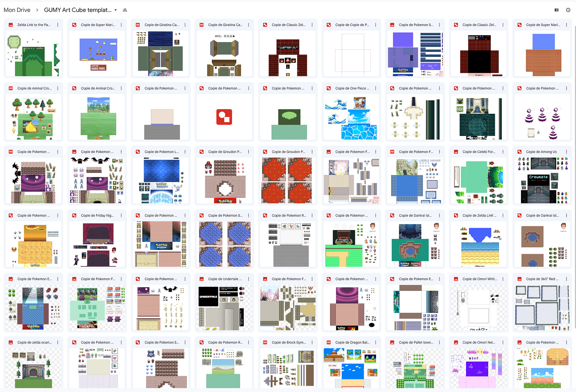This screenshot has width=576, height=392.
Task: Open the Omori White space thumbnail
Action: coord(479,308)
